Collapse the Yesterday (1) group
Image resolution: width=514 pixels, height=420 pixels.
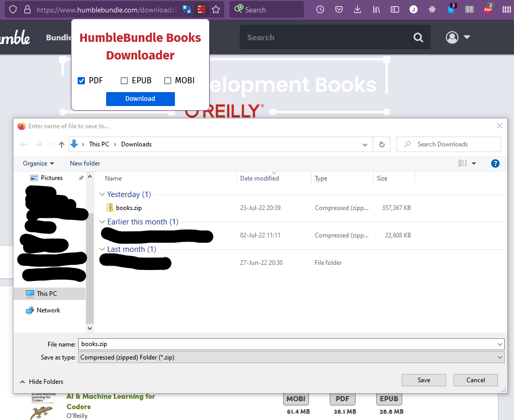coord(102,194)
